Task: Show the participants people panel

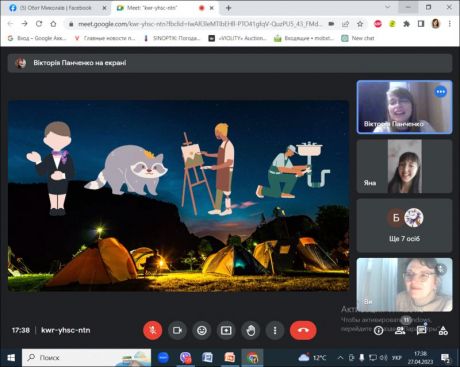Action: [400, 331]
